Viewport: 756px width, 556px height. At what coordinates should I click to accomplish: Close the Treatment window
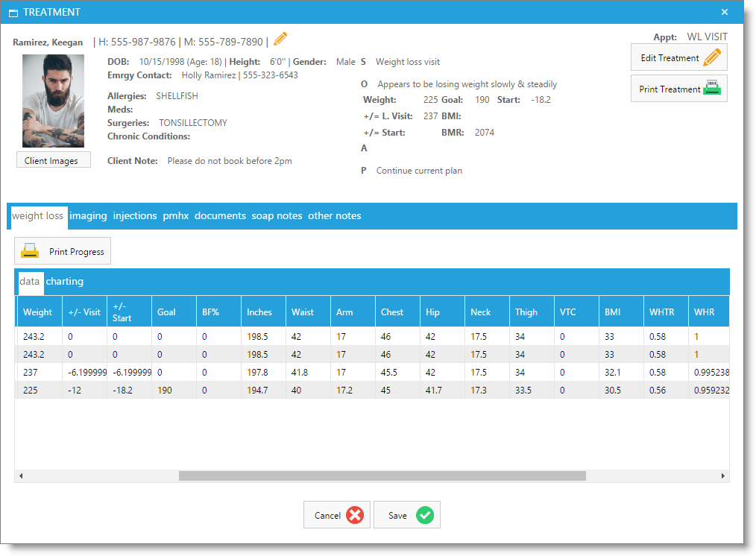pyautogui.click(x=725, y=12)
